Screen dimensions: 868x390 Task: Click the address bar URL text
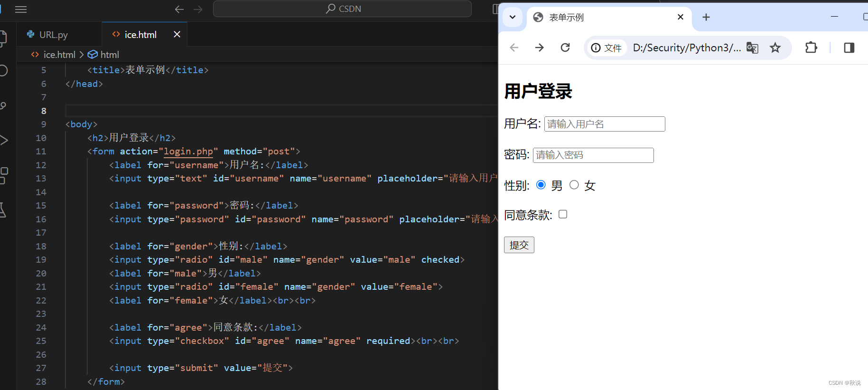pos(687,48)
